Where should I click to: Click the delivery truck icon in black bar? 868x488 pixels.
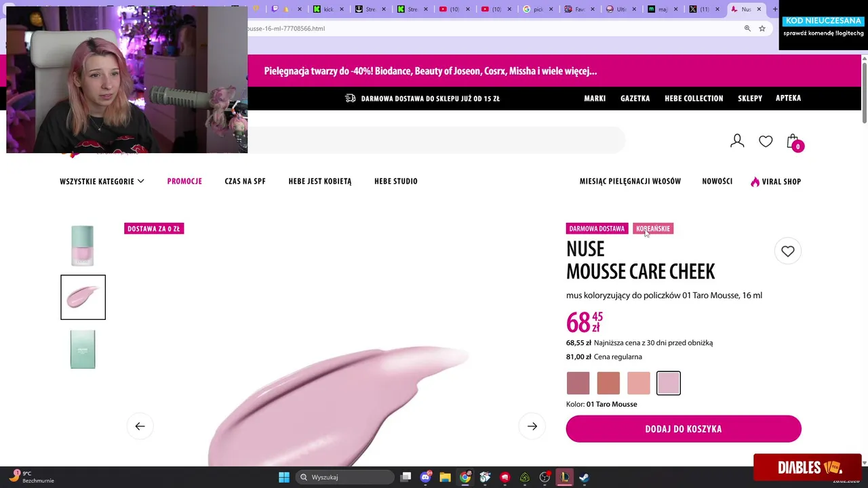(351, 98)
